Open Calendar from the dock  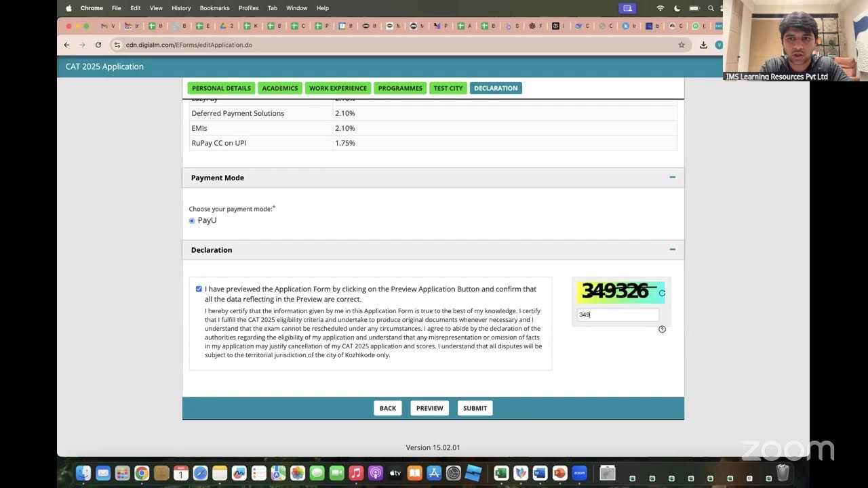tap(180, 473)
